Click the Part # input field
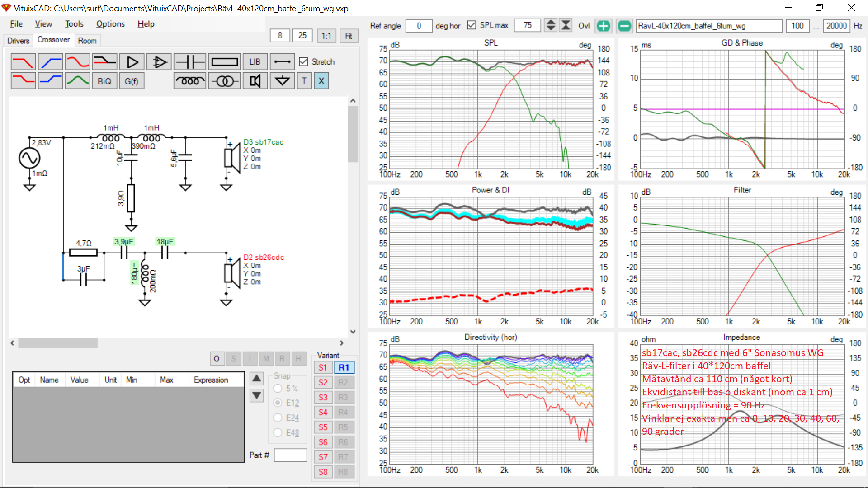The height and width of the screenshot is (488, 868). pos(290,455)
